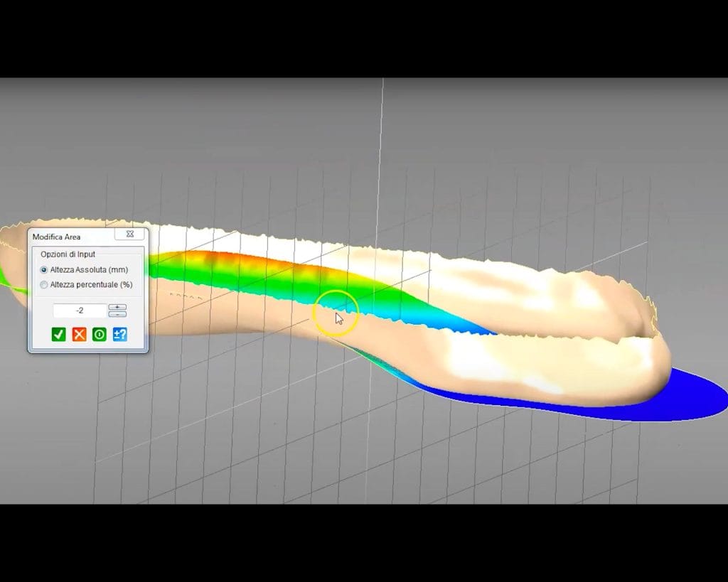
Task: Decrease the height value with minus stepper
Action: pos(117,314)
